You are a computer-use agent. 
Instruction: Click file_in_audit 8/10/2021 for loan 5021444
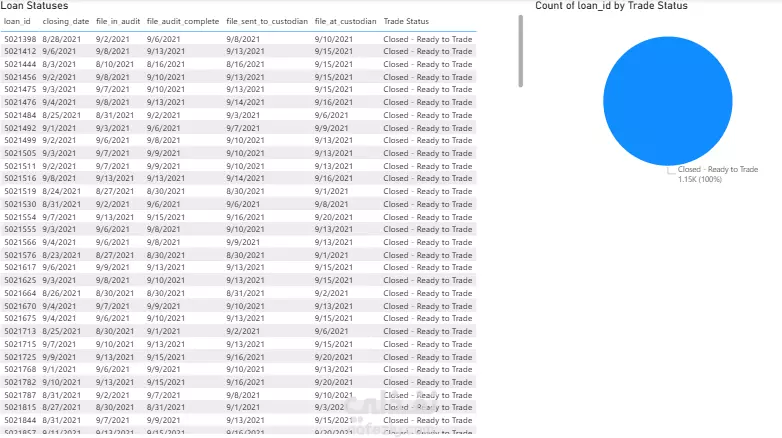115,64
